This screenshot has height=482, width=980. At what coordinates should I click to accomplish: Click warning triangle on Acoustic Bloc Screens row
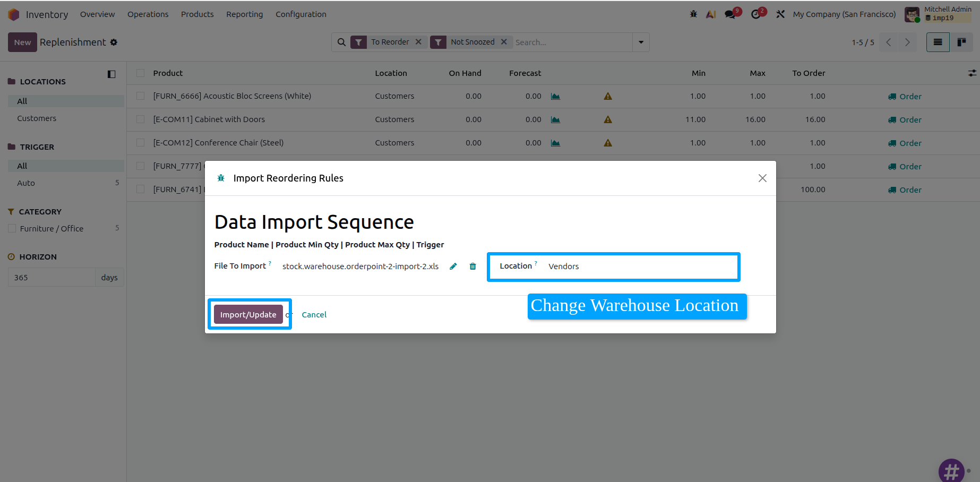pos(608,96)
